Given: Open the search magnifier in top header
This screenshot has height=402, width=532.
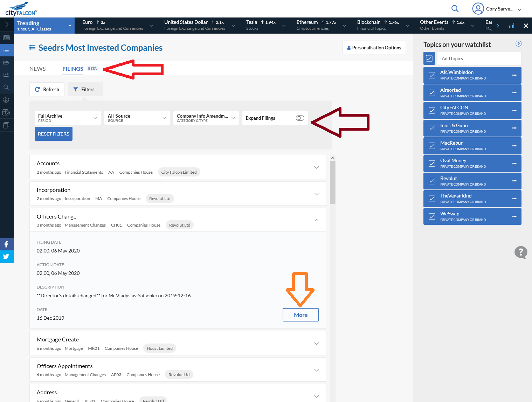Looking at the screenshot, I should 455,8.
